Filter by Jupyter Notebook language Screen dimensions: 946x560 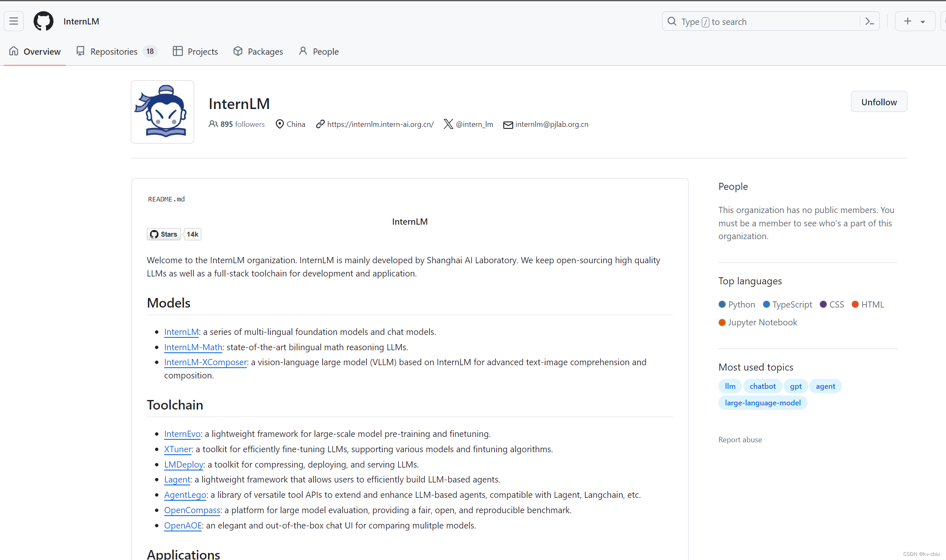coord(758,322)
